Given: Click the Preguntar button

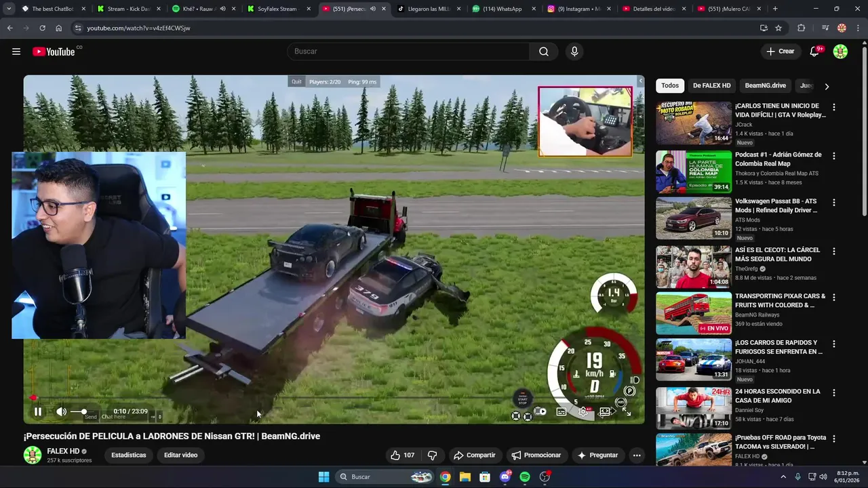Looking at the screenshot, I should point(597,455).
